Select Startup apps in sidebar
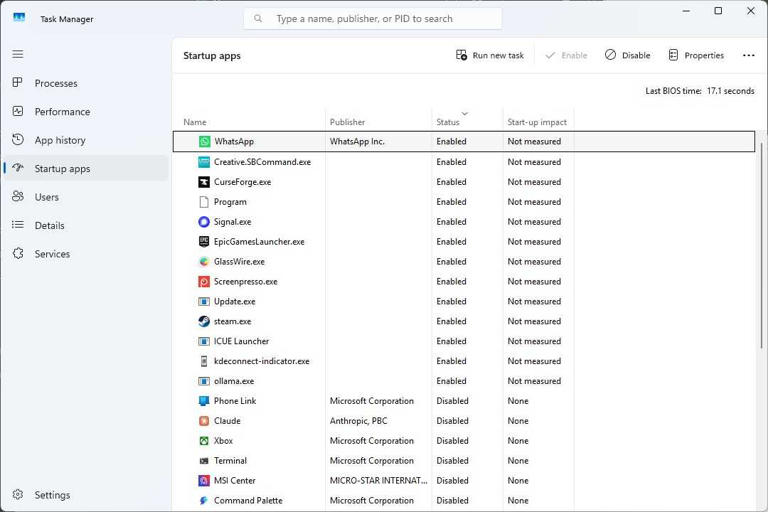 click(86, 169)
